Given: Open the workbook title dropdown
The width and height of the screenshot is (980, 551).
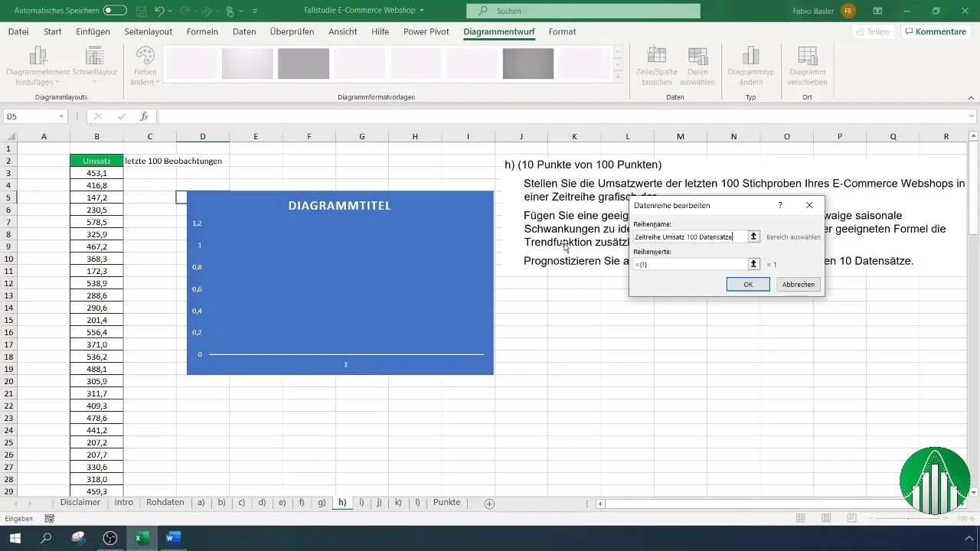Looking at the screenshot, I should pyautogui.click(x=422, y=11).
